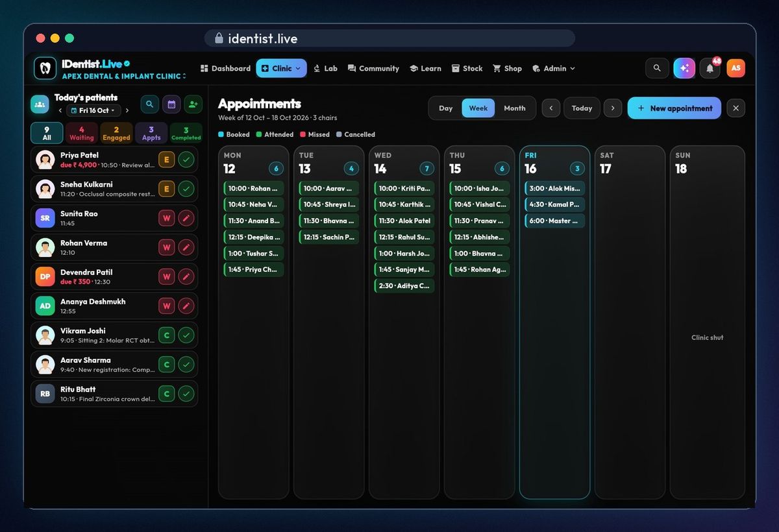Toggle the E status badge for Sneha Kulkarni
Screen dimensions: 779x532
click(167, 189)
